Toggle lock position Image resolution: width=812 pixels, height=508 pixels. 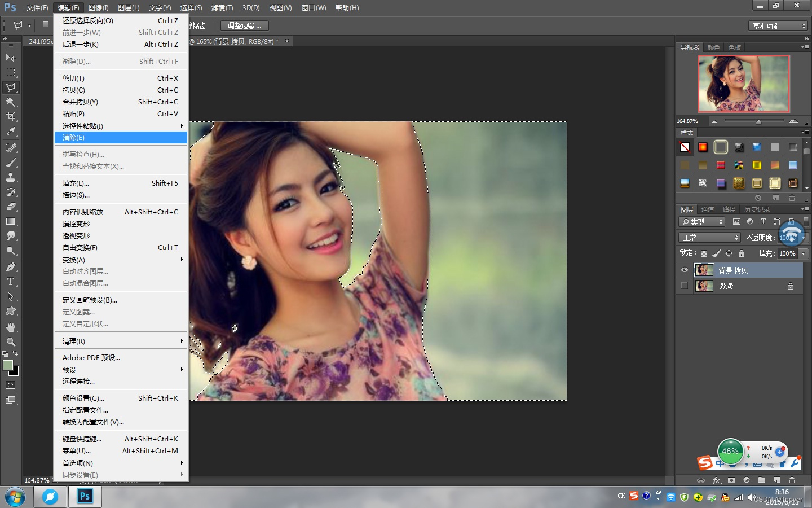tap(729, 253)
